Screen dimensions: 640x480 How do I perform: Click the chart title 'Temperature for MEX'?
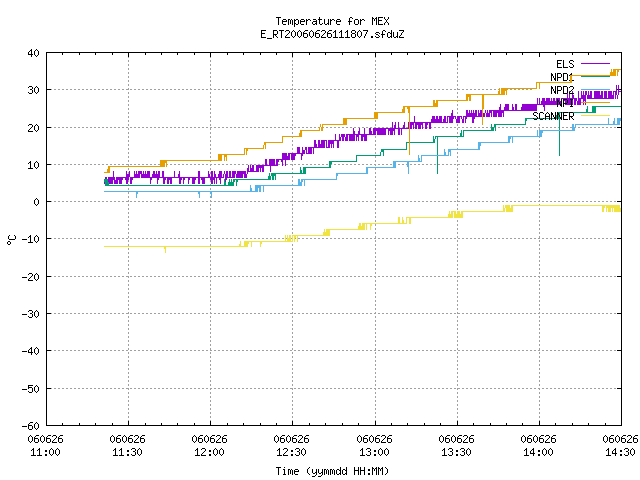[332, 21]
